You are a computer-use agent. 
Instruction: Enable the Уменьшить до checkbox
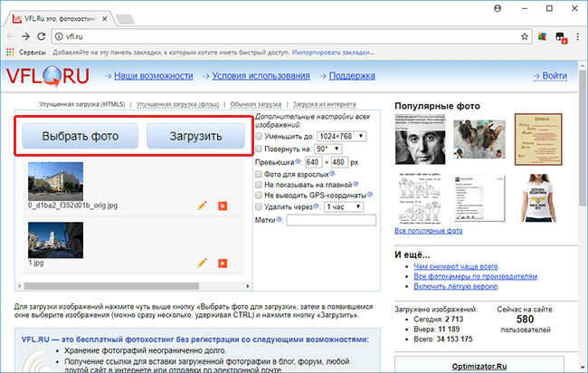point(259,136)
